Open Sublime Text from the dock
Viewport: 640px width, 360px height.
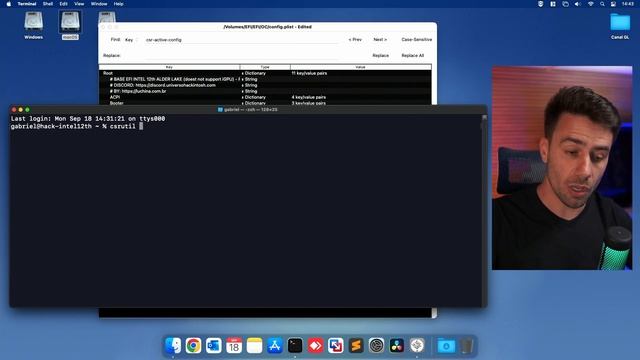[x=356, y=346]
